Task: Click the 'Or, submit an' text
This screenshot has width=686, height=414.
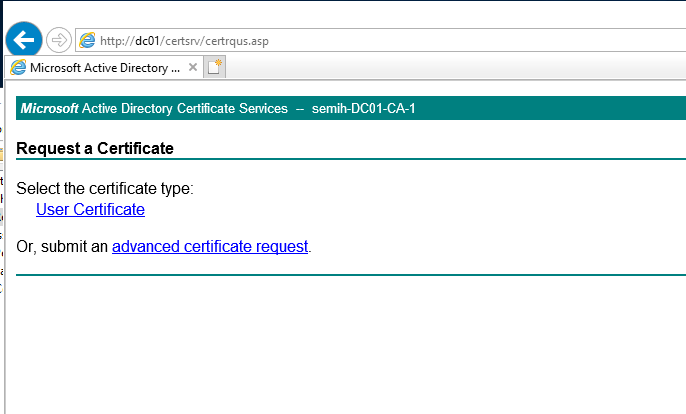Action: pyautogui.click(x=62, y=246)
